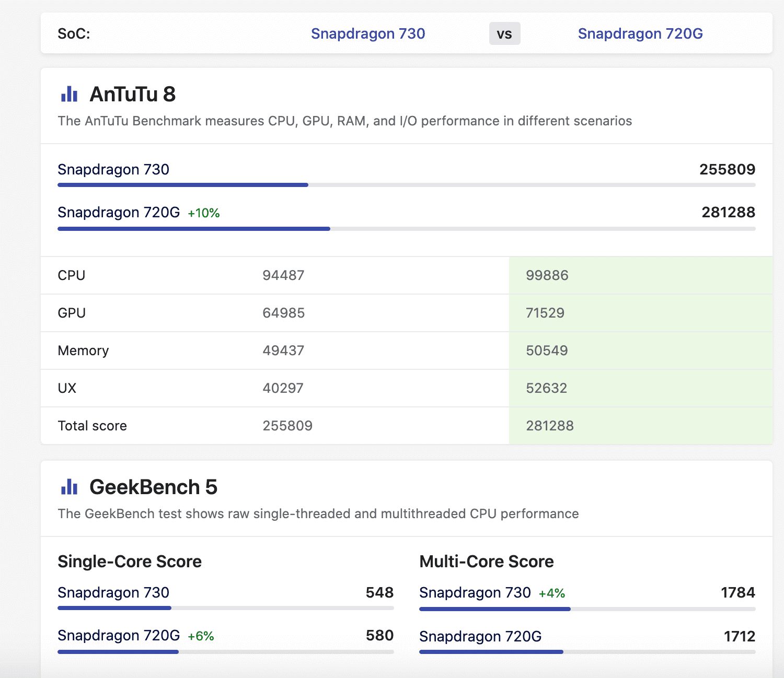
Task: Click Snapdragon 720G under Single-Core Score
Action: click(x=119, y=636)
